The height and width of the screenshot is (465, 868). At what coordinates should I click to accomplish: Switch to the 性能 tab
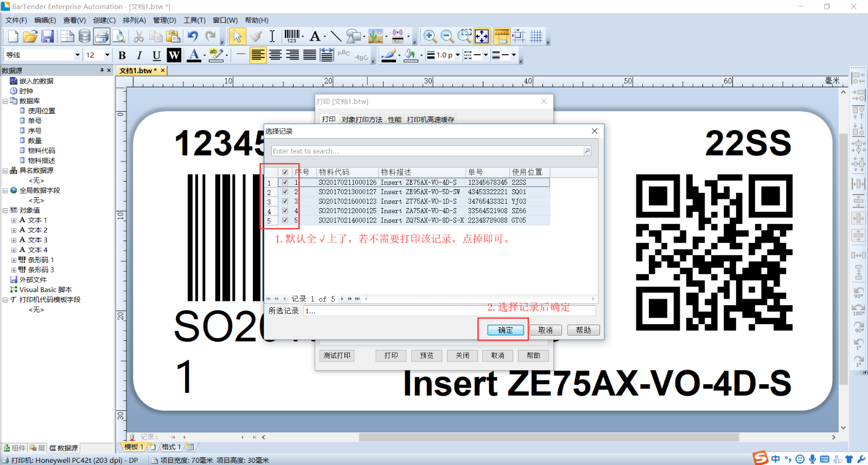394,119
